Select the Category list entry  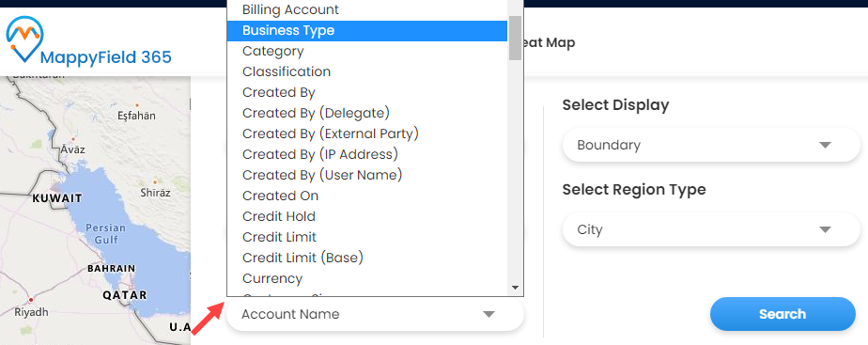367,51
